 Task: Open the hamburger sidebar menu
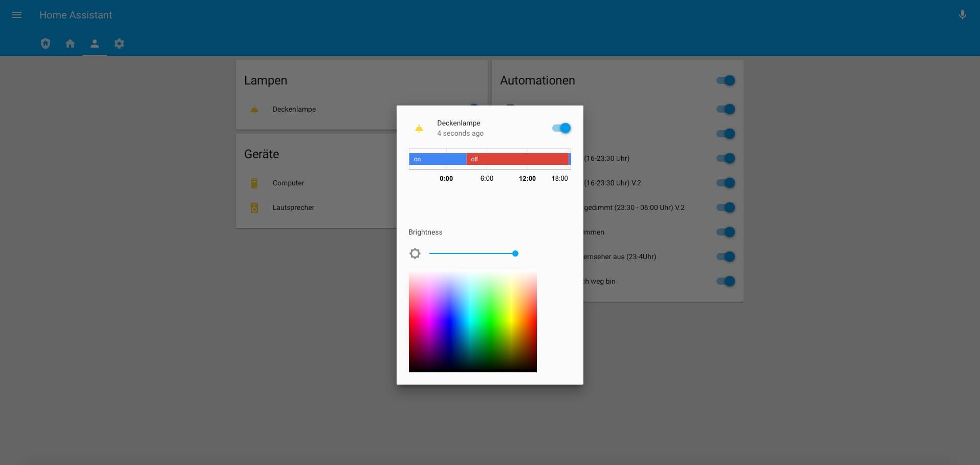point(17,15)
